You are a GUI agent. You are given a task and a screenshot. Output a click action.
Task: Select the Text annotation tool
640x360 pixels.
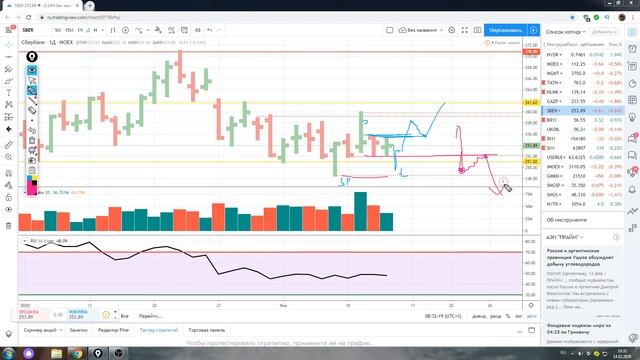[x=9, y=93]
